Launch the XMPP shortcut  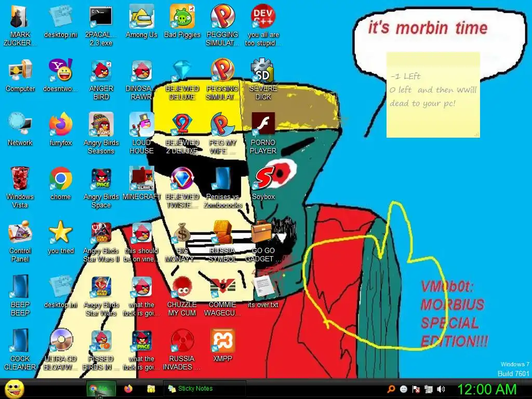[222, 345]
